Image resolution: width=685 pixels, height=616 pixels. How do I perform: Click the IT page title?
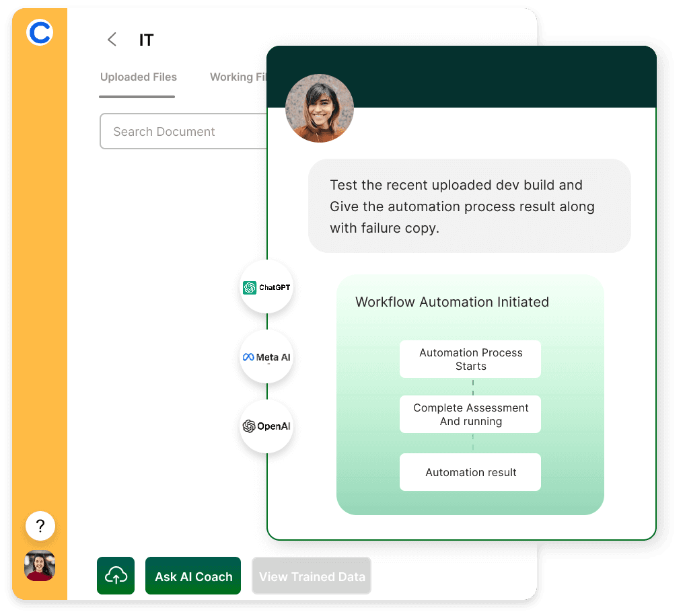(146, 40)
